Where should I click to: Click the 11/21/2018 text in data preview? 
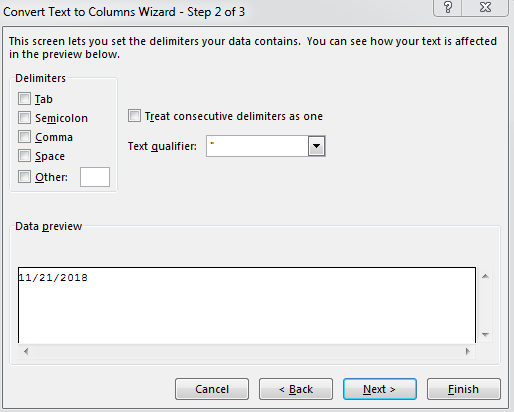(53, 278)
